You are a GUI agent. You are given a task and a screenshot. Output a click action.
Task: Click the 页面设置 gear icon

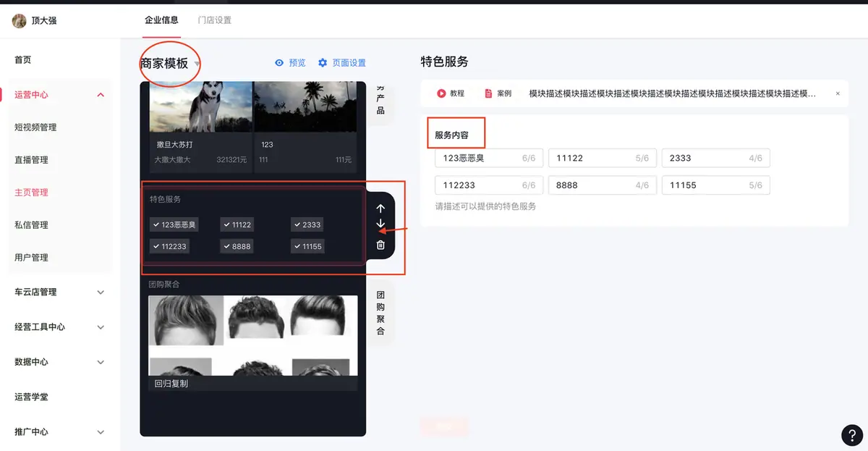tap(323, 63)
